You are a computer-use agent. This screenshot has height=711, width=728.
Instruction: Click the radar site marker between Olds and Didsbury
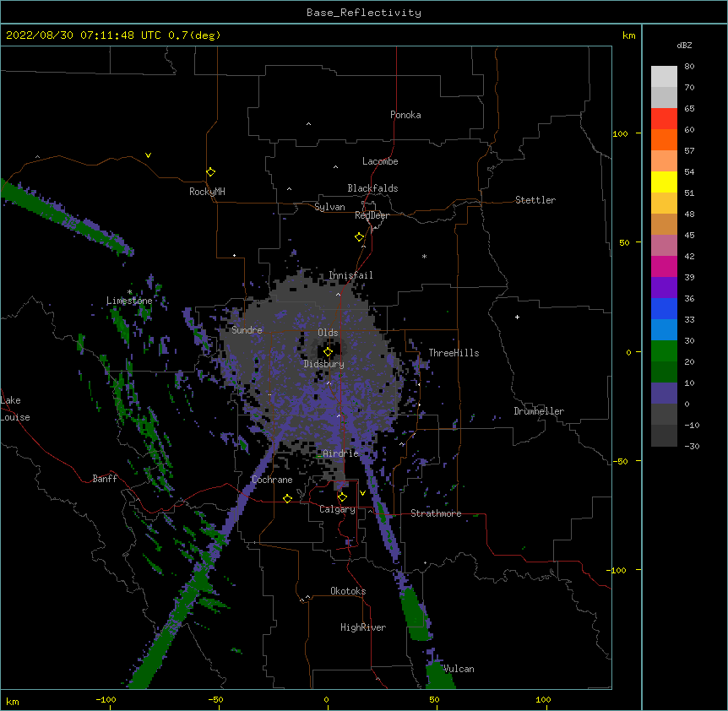[x=328, y=352]
